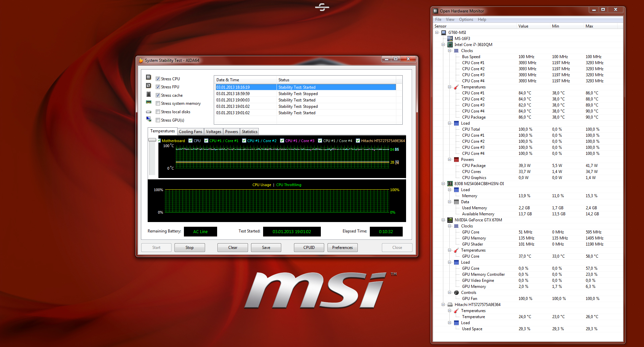
Task: Enable the Stress local disks checkbox
Action: (x=158, y=112)
